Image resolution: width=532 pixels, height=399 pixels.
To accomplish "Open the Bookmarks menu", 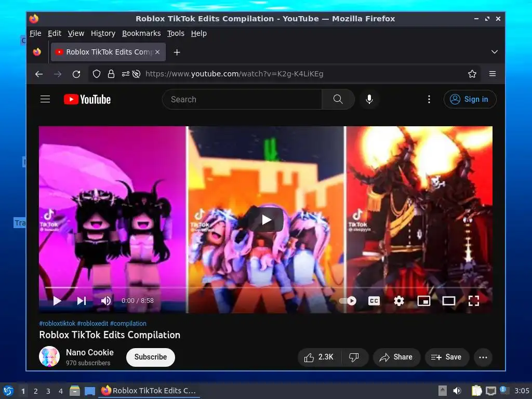I will [x=141, y=33].
